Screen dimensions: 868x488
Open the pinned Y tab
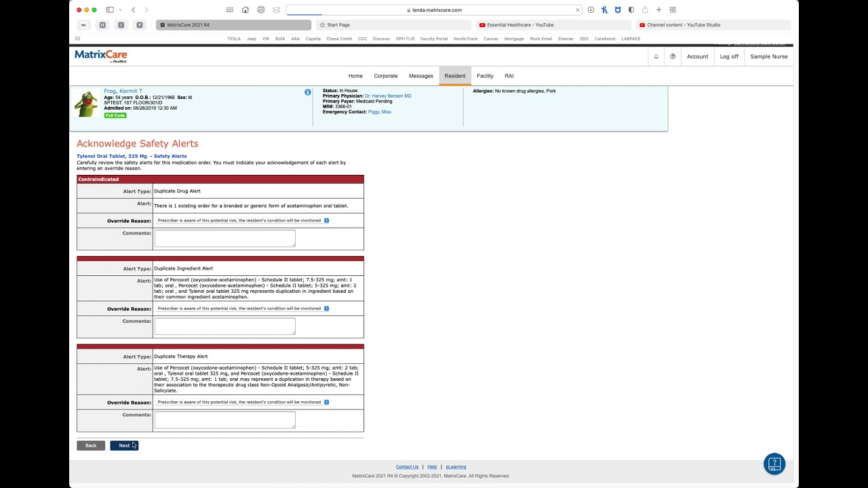pyautogui.click(x=139, y=25)
